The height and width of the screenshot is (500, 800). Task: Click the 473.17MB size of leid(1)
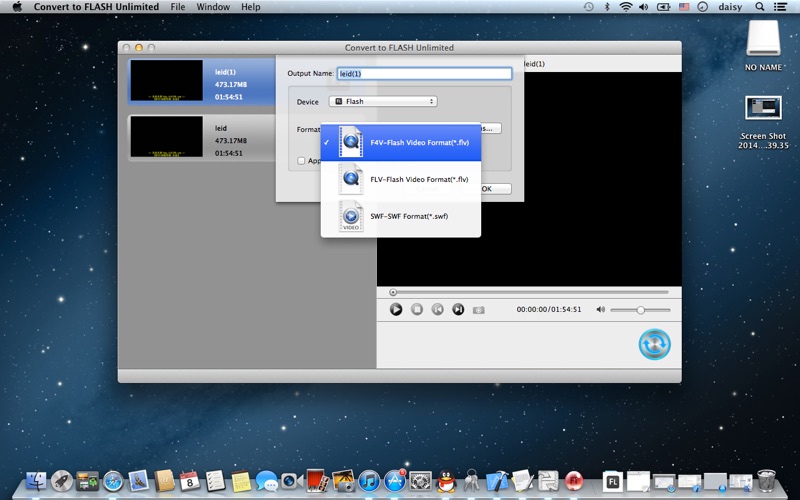pyautogui.click(x=231, y=84)
